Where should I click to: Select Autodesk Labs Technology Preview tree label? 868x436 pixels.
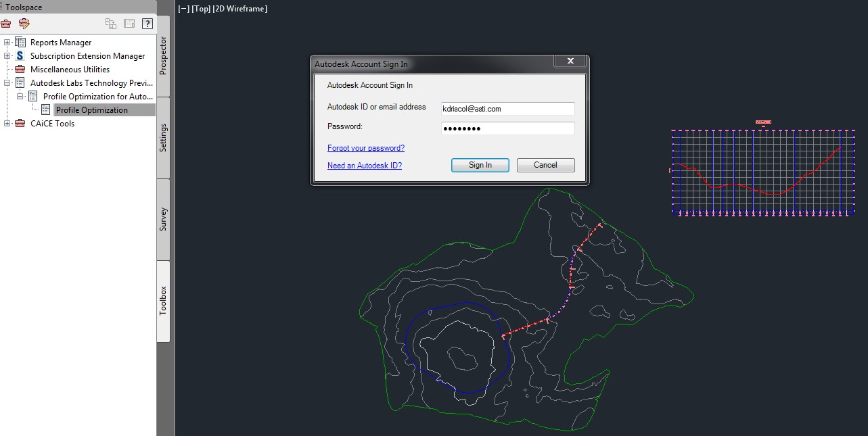pyautogui.click(x=91, y=83)
